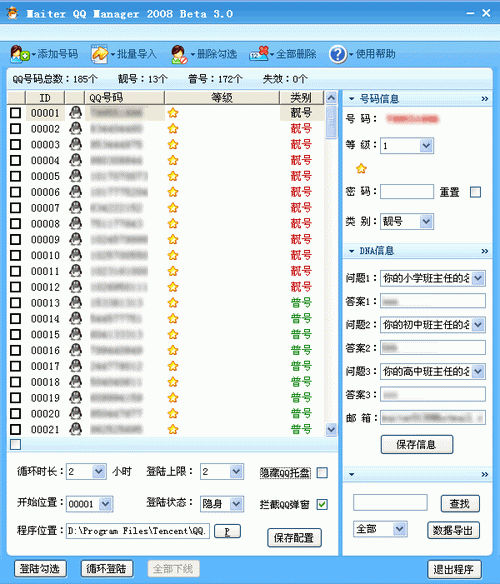Click the level star in row 00015
The width and height of the screenshot is (500, 584).
[x=173, y=334]
